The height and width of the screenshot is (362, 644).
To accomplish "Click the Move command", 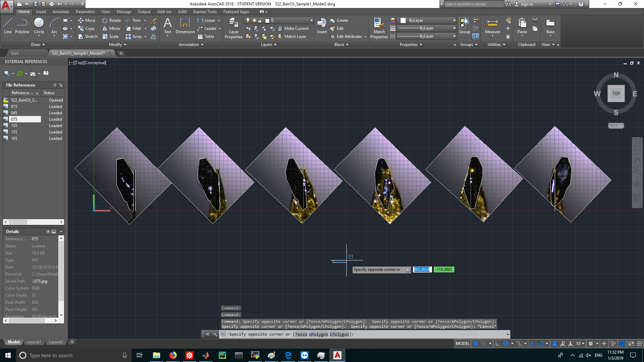I will (x=87, y=20).
